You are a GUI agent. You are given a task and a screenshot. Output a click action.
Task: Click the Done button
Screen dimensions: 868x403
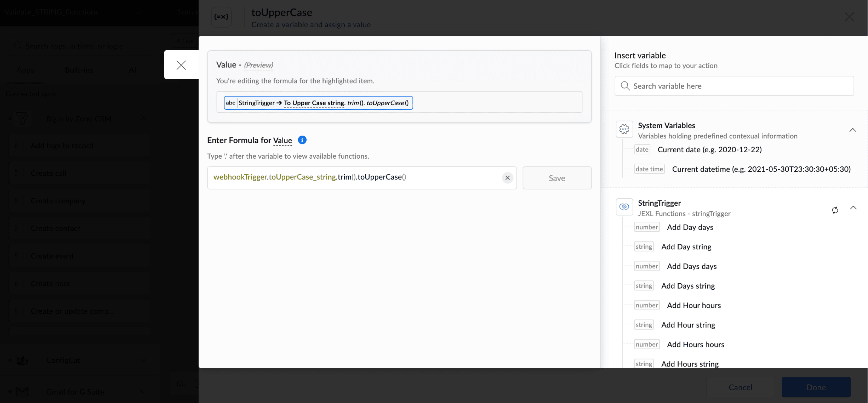[x=816, y=387]
